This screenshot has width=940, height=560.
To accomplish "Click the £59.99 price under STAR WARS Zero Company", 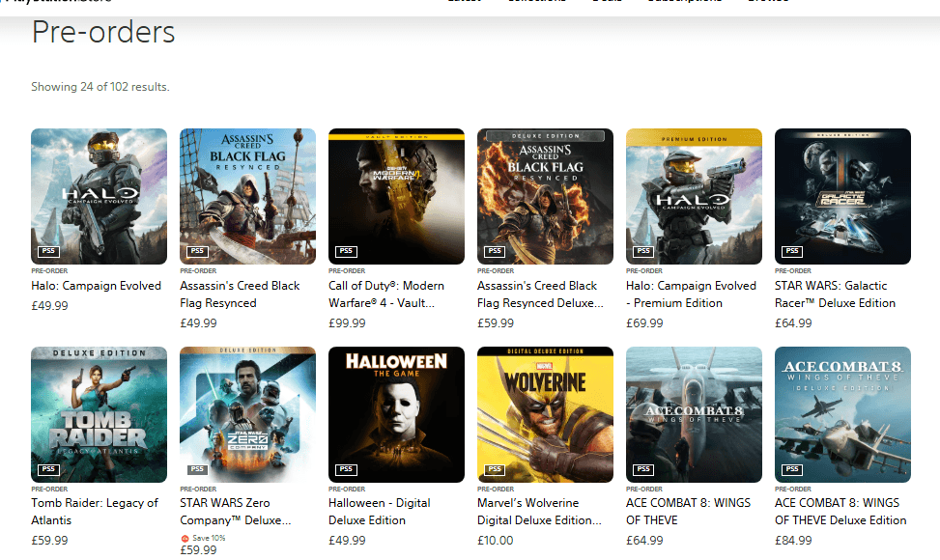I will 198,549.
